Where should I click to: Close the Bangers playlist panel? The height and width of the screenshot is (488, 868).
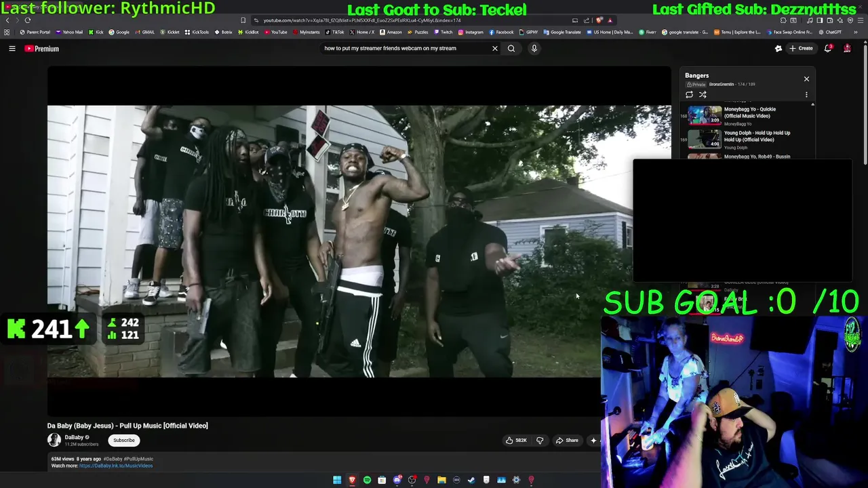tap(806, 79)
